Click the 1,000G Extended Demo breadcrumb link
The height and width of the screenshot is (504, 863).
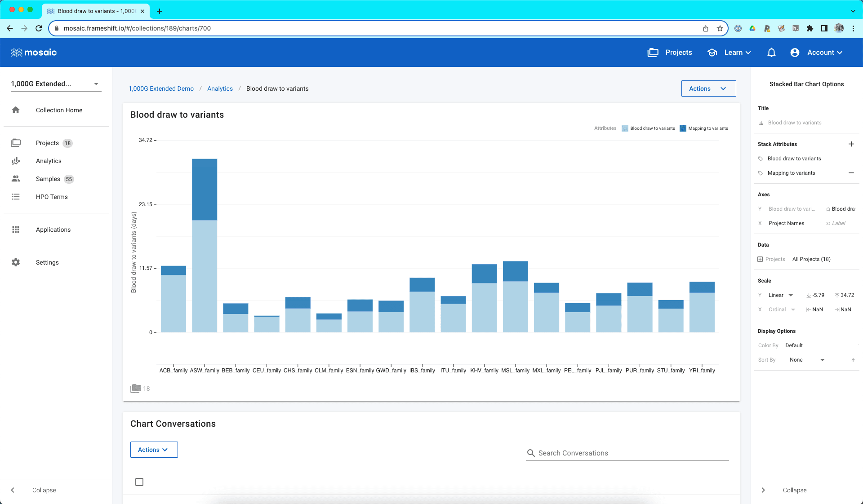161,88
